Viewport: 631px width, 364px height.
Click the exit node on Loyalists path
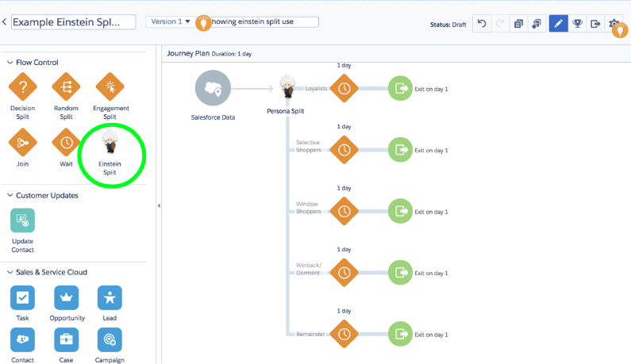click(400, 89)
